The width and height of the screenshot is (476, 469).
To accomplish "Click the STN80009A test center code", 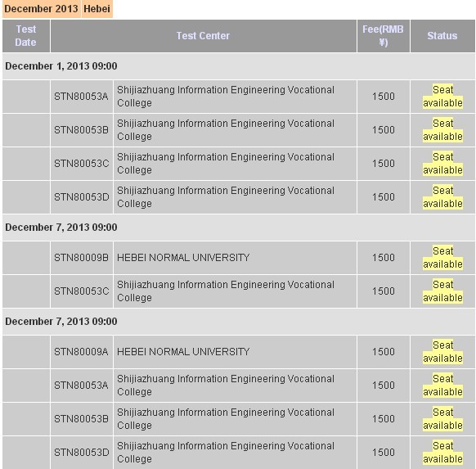I will 81,352.
